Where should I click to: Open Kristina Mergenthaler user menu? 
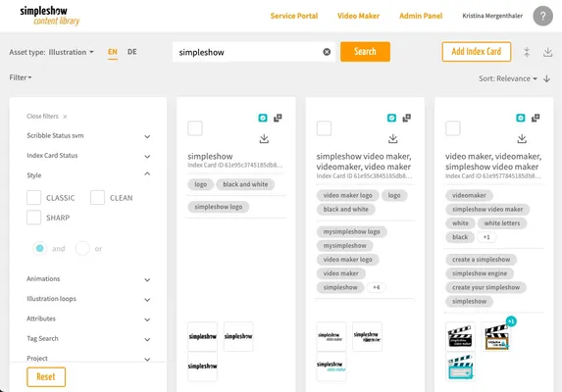click(x=492, y=16)
